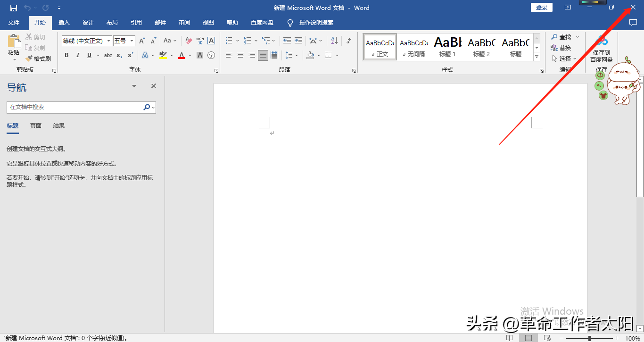This screenshot has width=644, height=342.
Task: Expand bullet list style dropdown arrow
Action: click(x=237, y=41)
